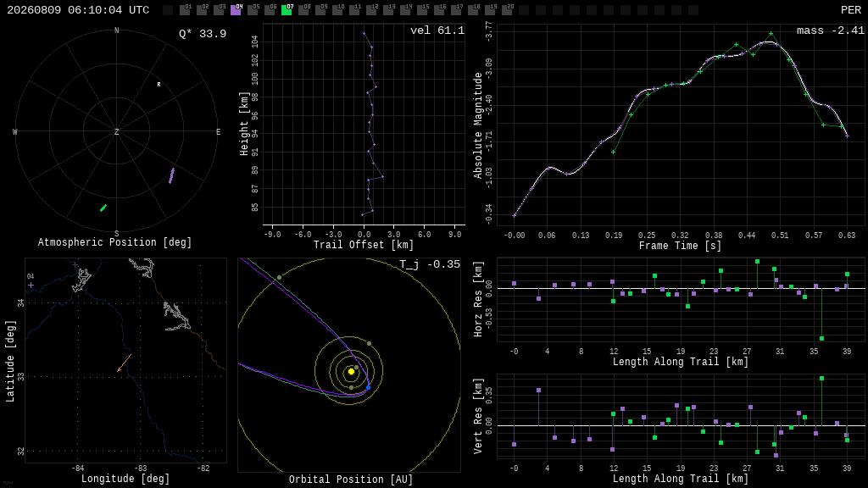
Task: Click the Q* 33.9 value
Action: pos(203,34)
